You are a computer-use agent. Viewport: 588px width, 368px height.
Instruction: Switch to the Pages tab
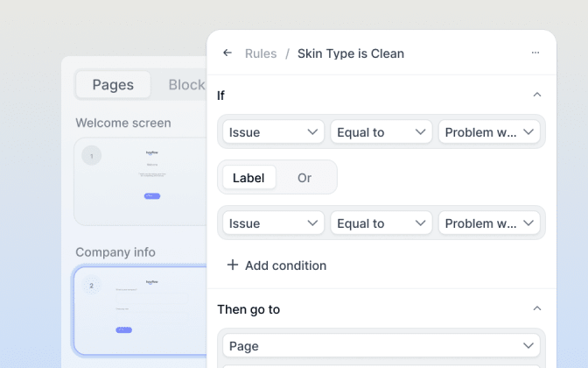(x=113, y=85)
